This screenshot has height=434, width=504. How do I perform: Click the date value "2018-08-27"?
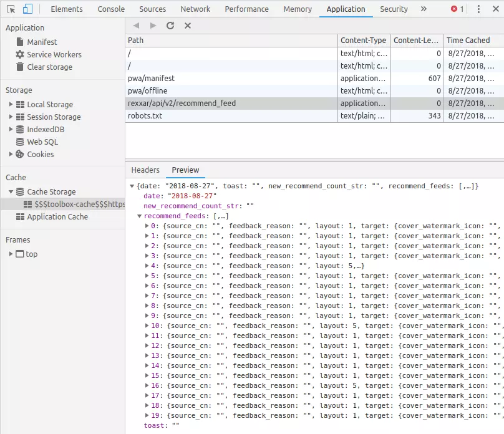click(192, 196)
